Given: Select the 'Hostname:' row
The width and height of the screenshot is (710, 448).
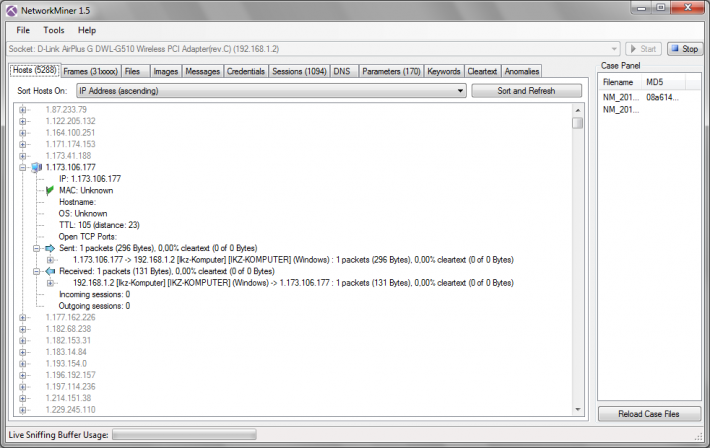Looking at the screenshot, I should 77,202.
